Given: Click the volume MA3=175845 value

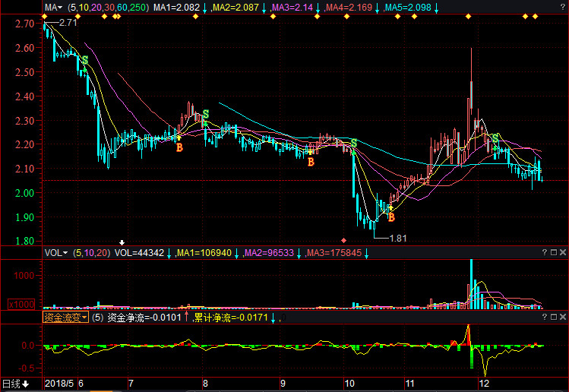Looking at the screenshot, I should pos(334,253).
